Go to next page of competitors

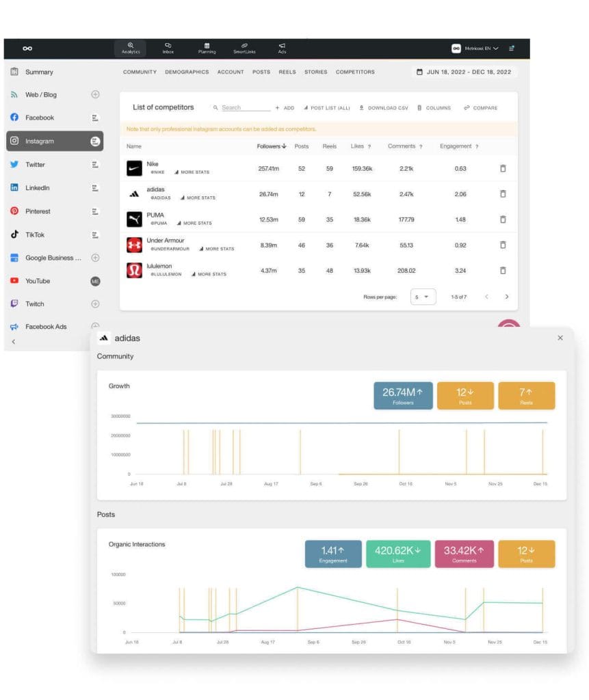506,297
